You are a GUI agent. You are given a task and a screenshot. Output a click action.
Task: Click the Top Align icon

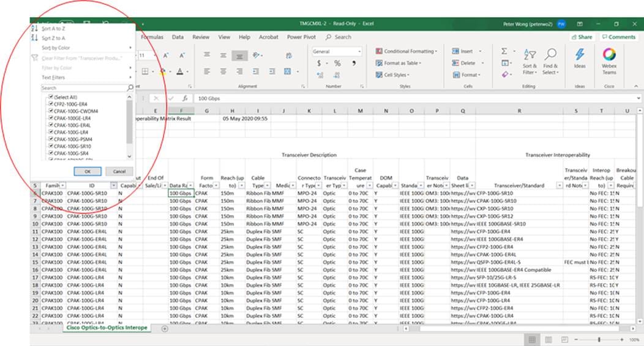tap(207, 55)
